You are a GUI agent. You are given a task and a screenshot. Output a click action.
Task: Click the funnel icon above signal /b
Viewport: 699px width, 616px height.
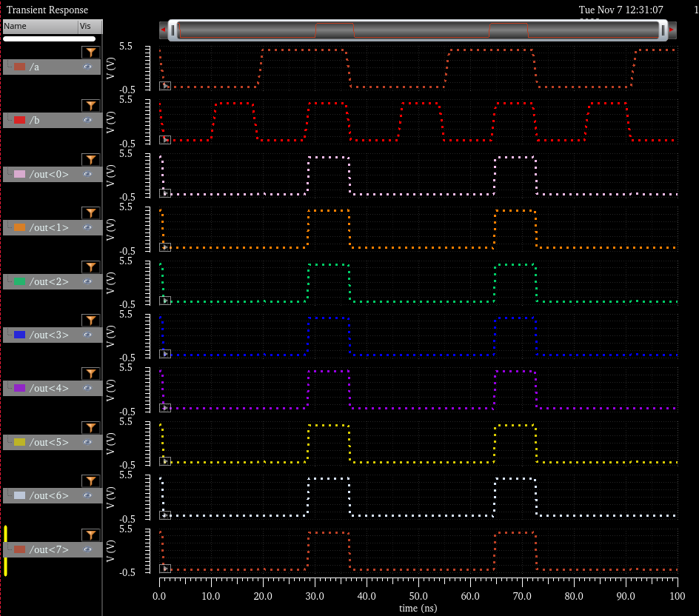coord(90,106)
